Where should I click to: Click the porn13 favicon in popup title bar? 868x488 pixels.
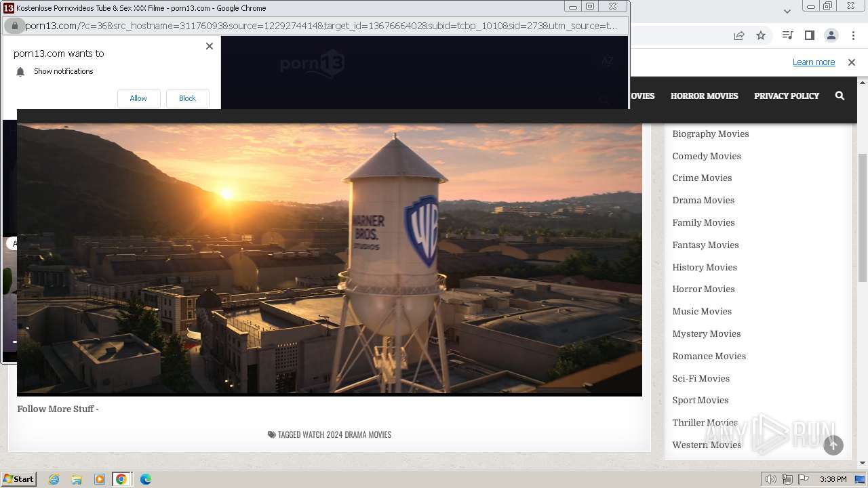click(9, 8)
